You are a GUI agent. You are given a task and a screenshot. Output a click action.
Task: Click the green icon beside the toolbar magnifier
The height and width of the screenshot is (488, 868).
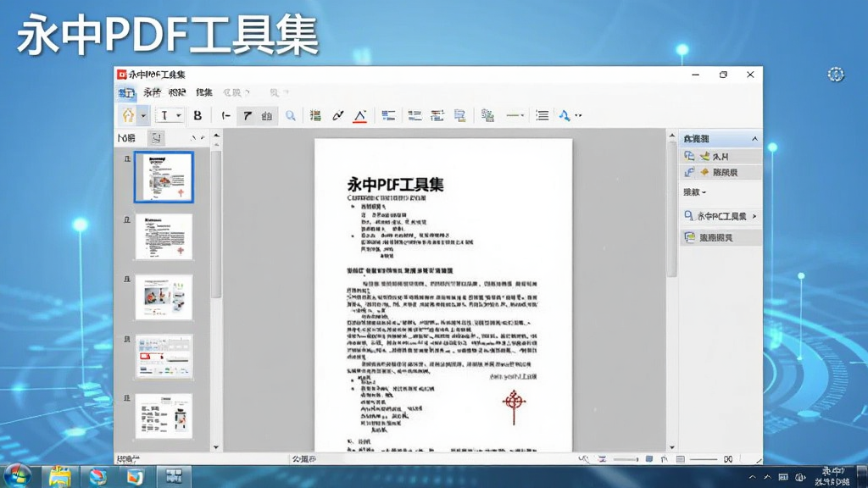[315, 115]
